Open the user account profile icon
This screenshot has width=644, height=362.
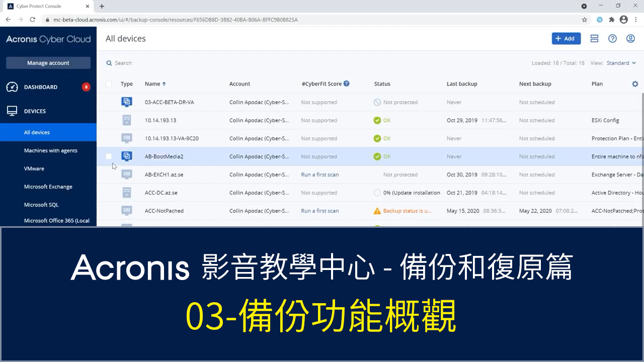tap(630, 39)
